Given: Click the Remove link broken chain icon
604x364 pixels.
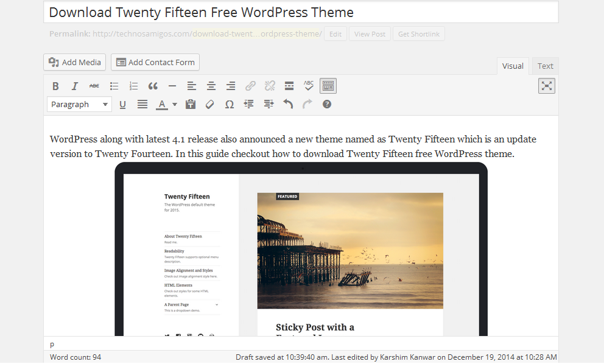Looking at the screenshot, I should (270, 86).
